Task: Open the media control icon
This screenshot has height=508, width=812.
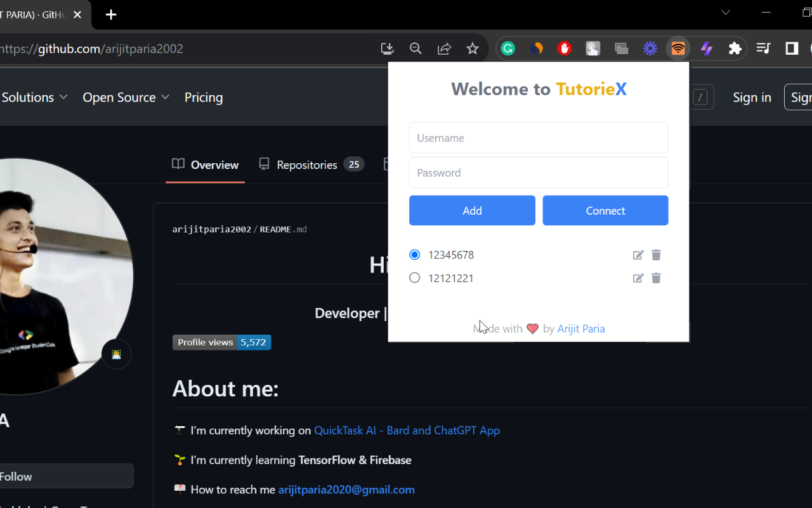Action: click(764, 48)
